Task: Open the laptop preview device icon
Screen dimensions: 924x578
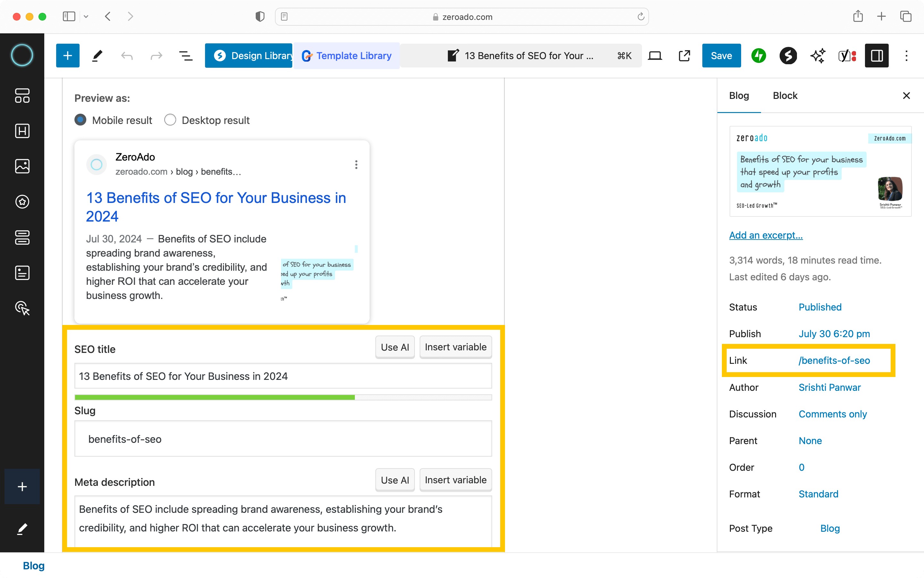Action: tap(655, 56)
